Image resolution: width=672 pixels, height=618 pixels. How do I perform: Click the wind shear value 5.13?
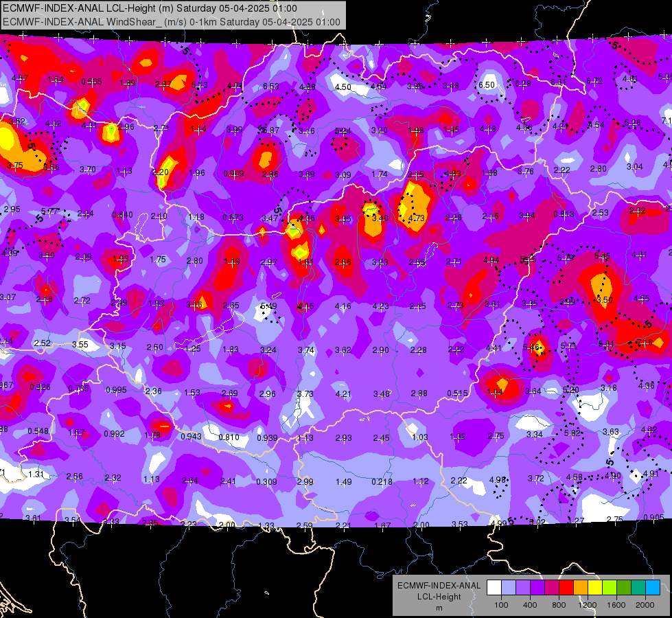[199, 84]
